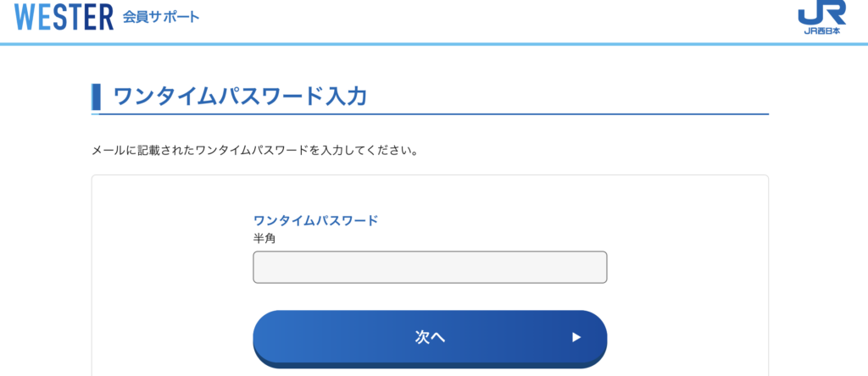Click the blue ワンタイムパスワード field label
The height and width of the screenshot is (376, 868).
coord(315,220)
